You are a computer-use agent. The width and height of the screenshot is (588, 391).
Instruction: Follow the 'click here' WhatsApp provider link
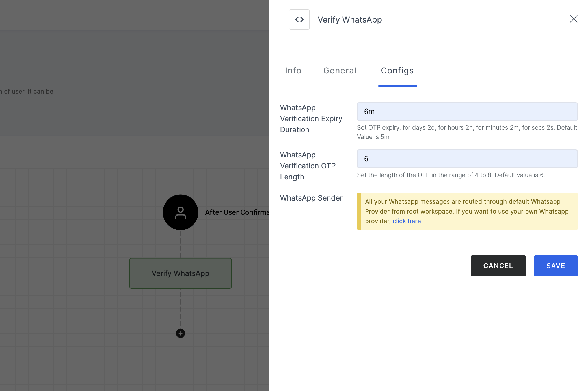point(407,221)
